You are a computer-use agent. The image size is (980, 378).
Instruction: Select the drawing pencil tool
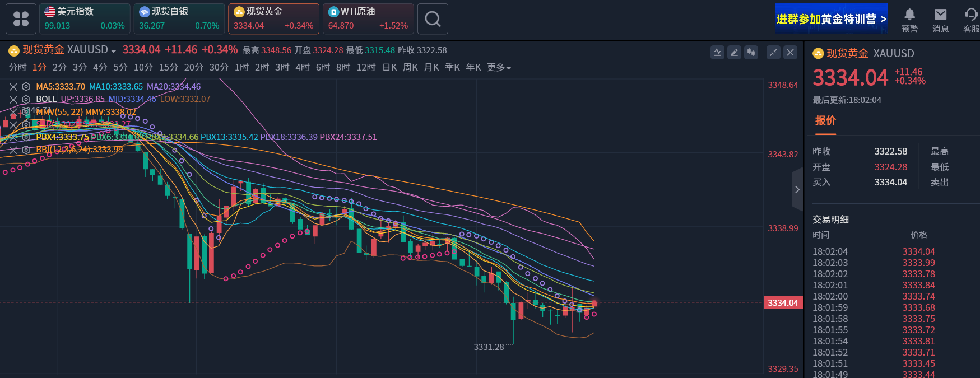[x=734, y=53]
